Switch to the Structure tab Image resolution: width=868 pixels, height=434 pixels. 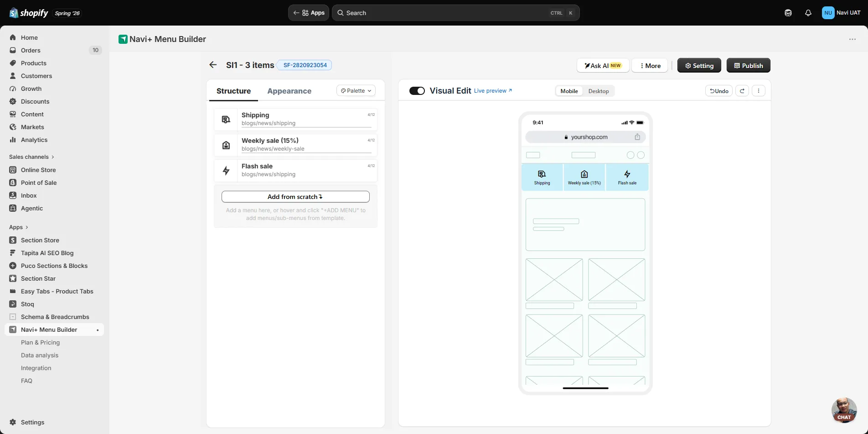coord(233,91)
